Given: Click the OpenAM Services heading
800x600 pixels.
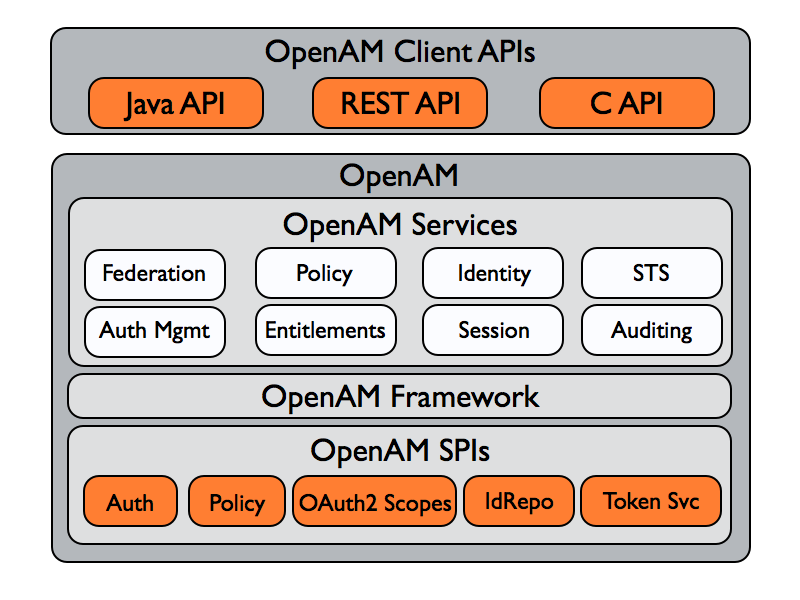Looking at the screenshot, I should (400, 224).
